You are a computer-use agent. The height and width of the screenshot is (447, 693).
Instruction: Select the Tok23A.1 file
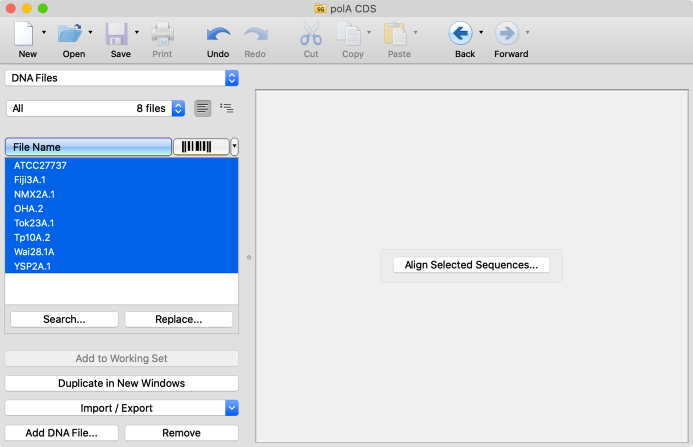pos(122,223)
